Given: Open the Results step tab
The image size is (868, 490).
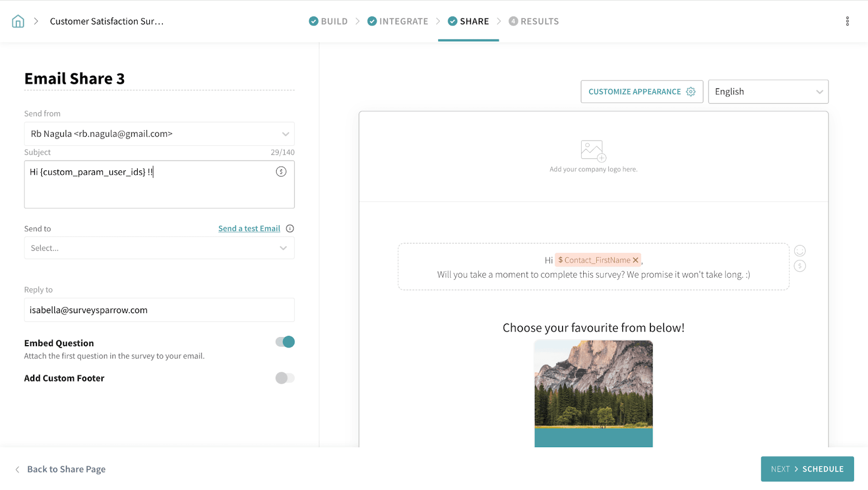Looking at the screenshot, I should tap(534, 21).
